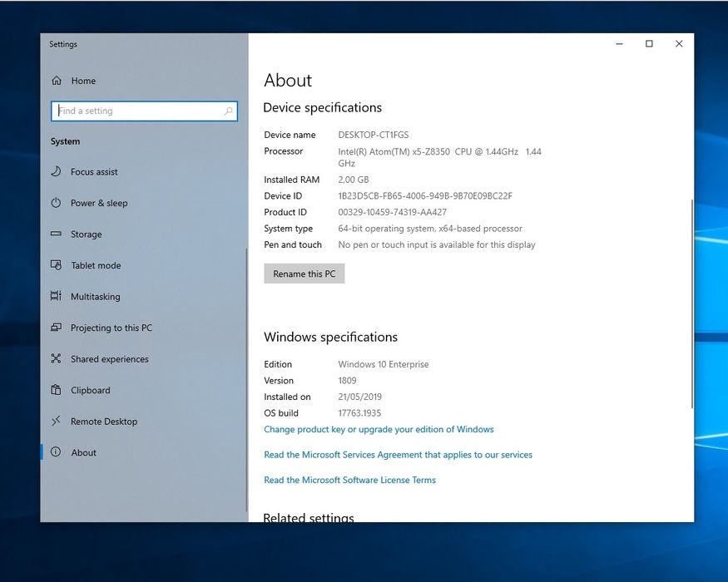Click system type 64-bit operating system
This screenshot has height=582, width=728.
pos(430,229)
